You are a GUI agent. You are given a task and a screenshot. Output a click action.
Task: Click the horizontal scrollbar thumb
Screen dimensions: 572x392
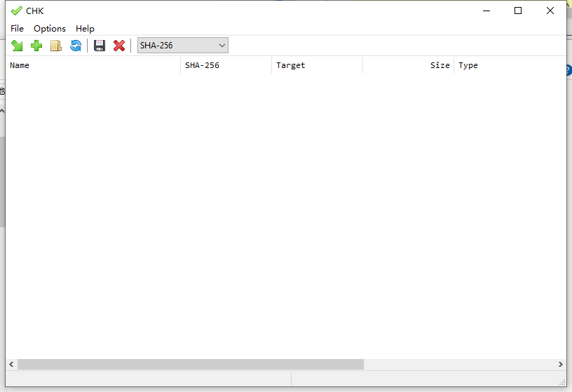tap(190, 365)
